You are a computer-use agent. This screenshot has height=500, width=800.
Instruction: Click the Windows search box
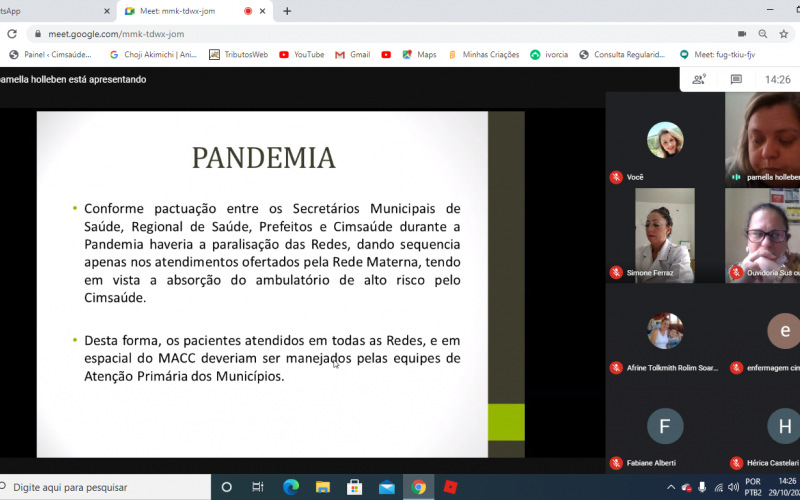105,487
